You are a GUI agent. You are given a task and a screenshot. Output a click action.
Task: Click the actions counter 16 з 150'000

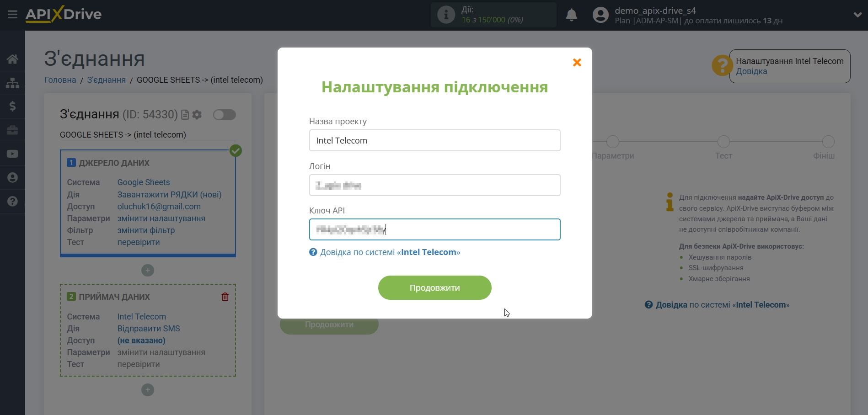[492, 20]
